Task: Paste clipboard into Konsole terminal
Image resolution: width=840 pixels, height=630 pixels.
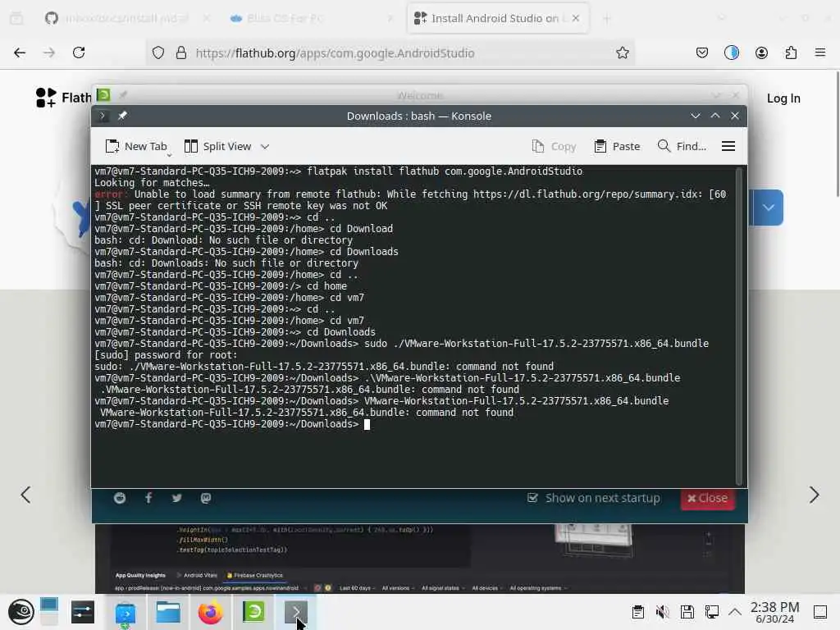Action: (617, 146)
